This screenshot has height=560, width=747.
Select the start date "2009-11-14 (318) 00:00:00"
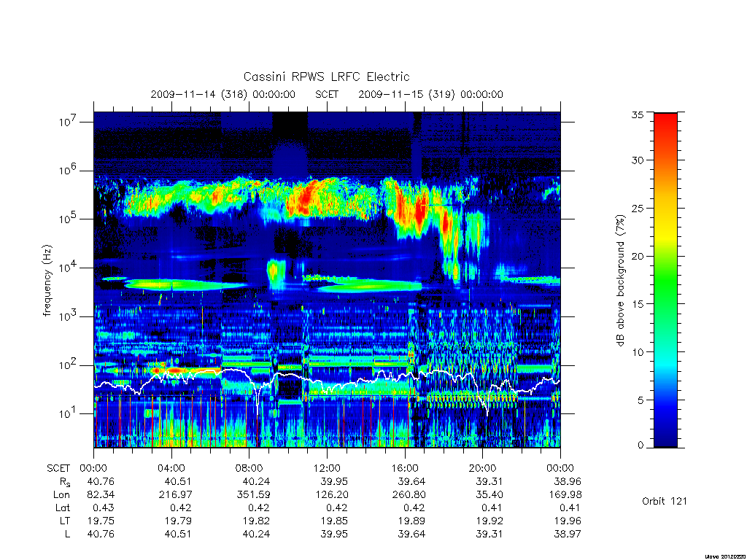click(x=223, y=94)
